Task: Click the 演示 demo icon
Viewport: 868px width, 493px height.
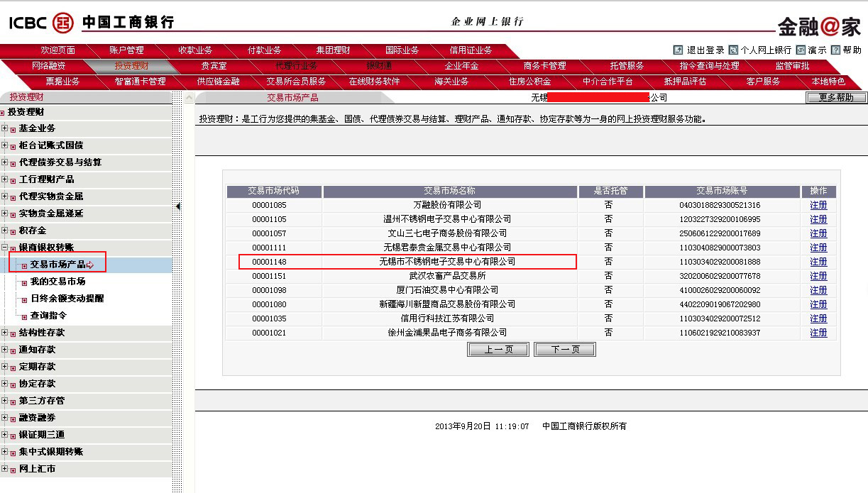Action: click(801, 50)
